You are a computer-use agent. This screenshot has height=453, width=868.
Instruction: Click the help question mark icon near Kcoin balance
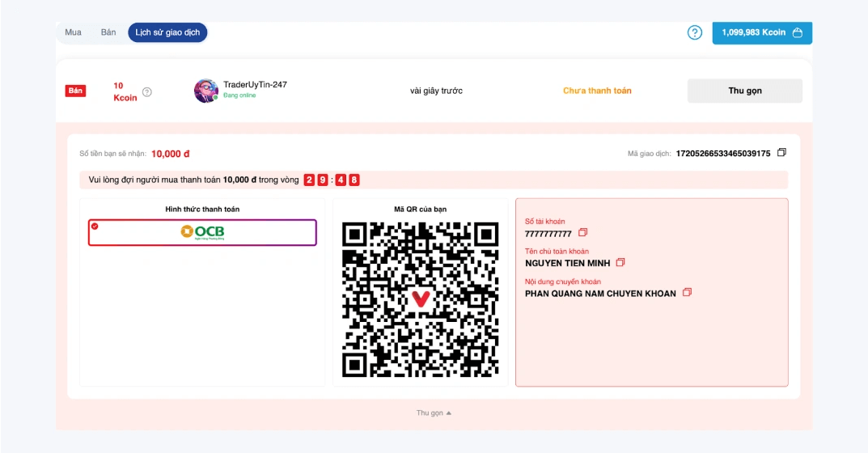pyautogui.click(x=695, y=32)
